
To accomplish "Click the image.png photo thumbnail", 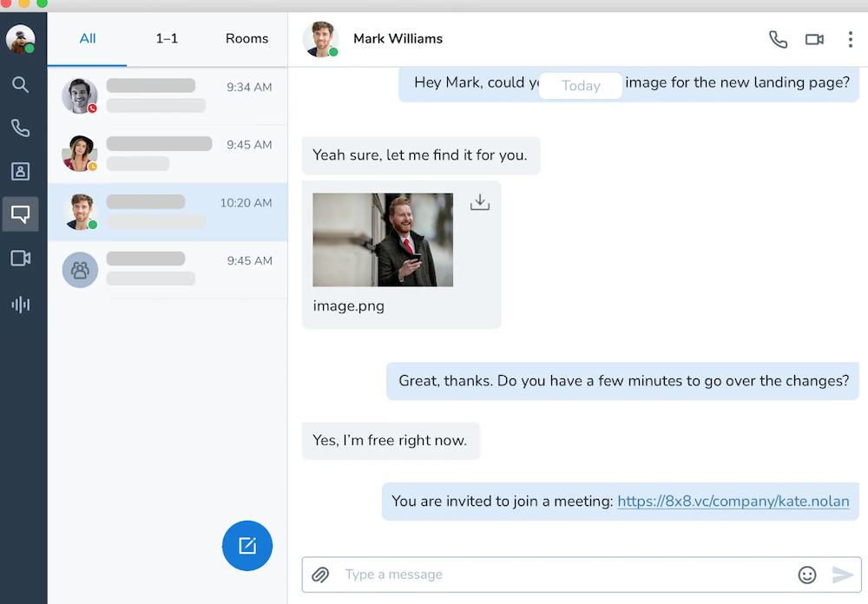I will coord(383,240).
